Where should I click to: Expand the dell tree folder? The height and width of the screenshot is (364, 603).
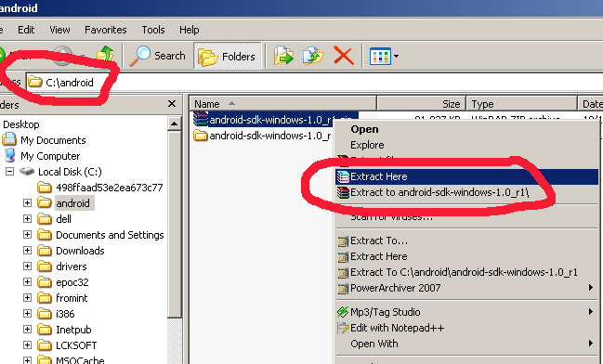(x=27, y=219)
